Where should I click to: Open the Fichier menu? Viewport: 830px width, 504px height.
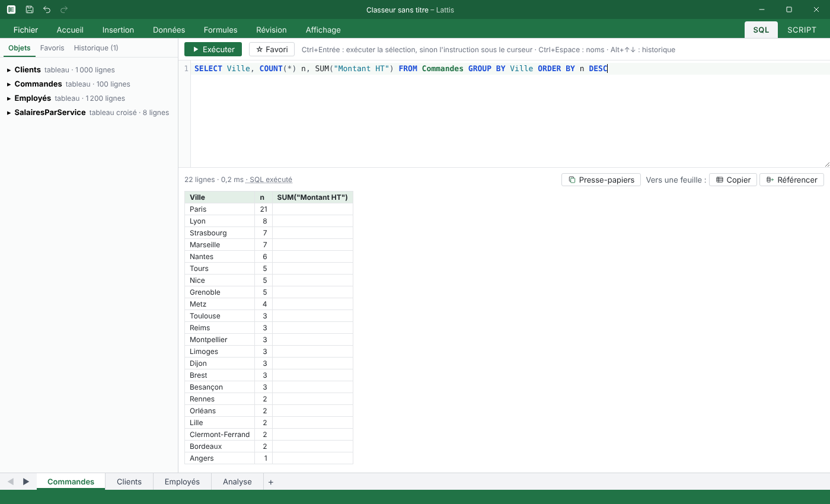pyautogui.click(x=25, y=30)
